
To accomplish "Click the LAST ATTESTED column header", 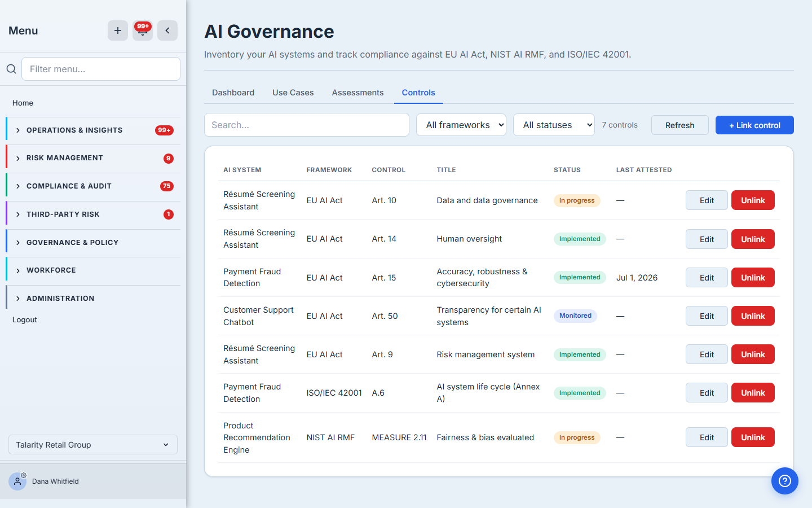I will [x=644, y=170].
